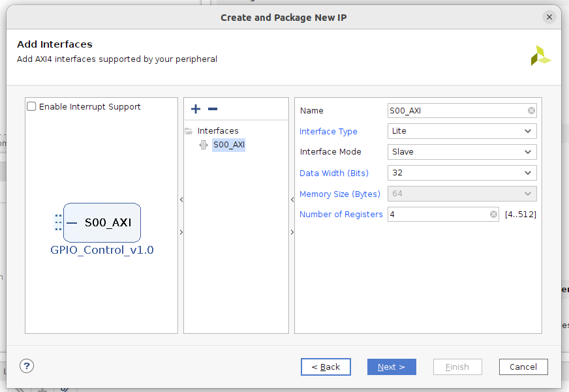
Task: Open the Interface Type dropdown
Action: (462, 131)
